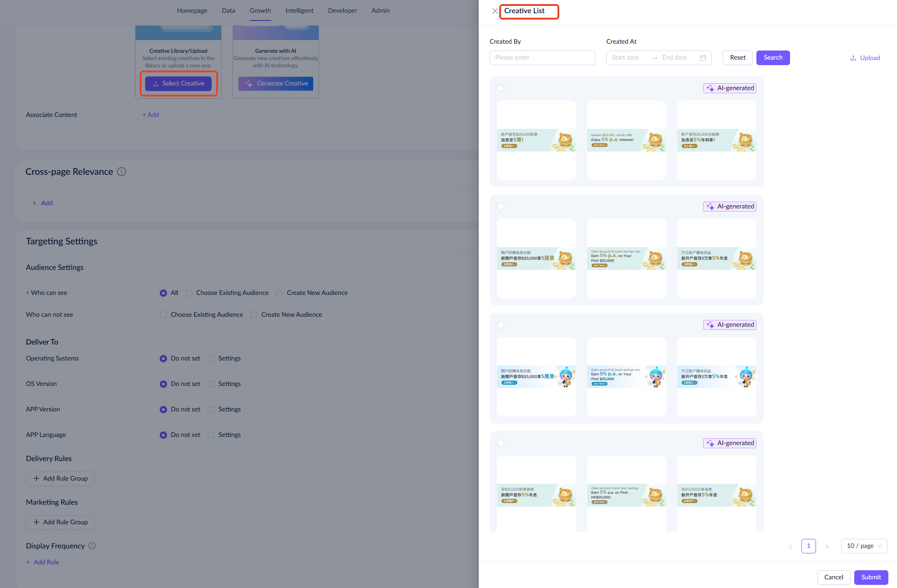Select the third creative group radio button

point(501,325)
